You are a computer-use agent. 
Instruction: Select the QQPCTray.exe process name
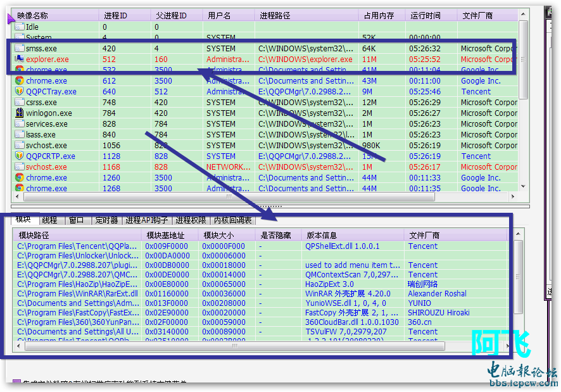(x=51, y=92)
